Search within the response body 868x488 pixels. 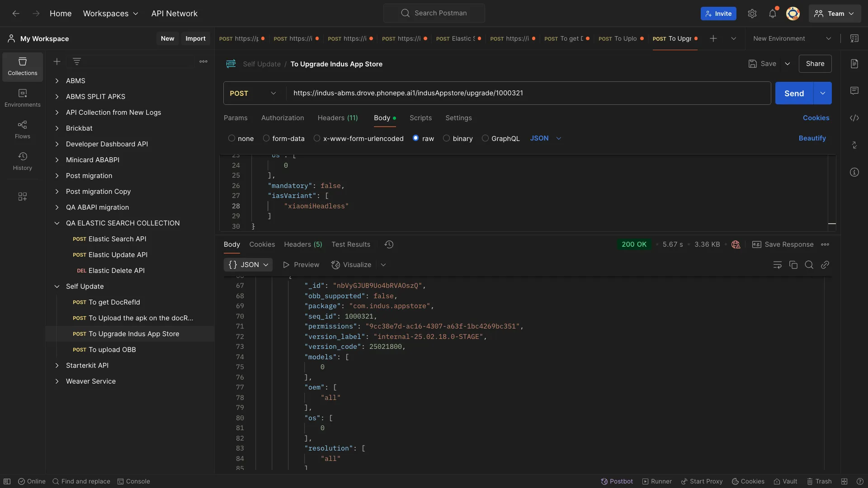click(x=809, y=265)
